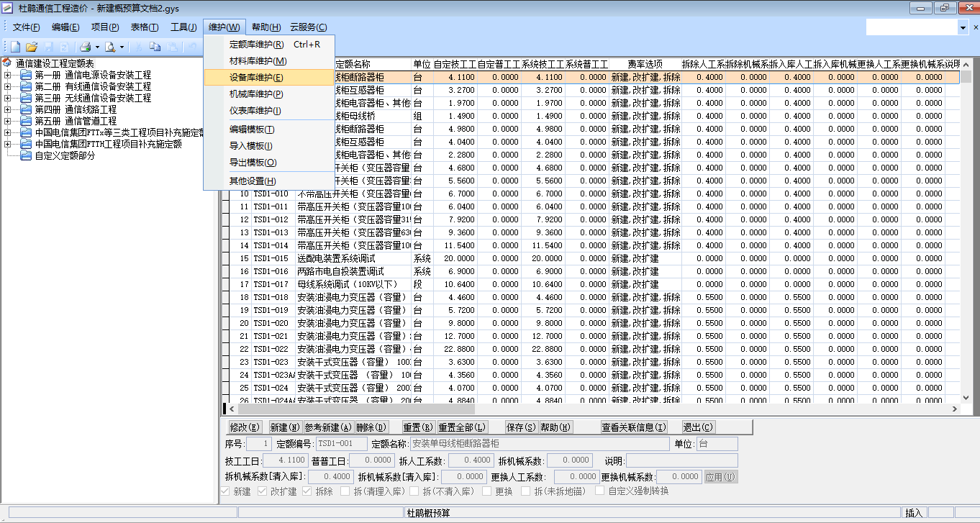
Task: Toggle the 拆除 checkbox
Action: (x=308, y=491)
